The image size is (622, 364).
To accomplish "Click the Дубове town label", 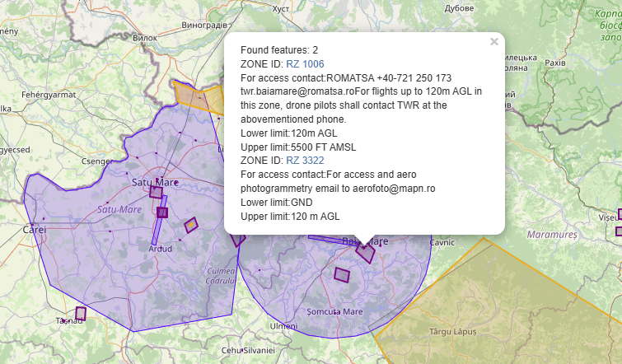I will click(459, 8).
